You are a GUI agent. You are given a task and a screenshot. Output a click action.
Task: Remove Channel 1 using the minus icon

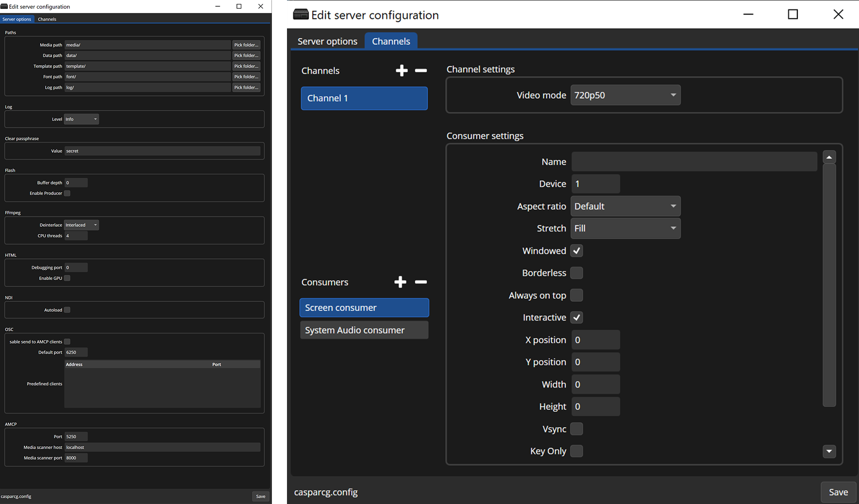point(421,70)
